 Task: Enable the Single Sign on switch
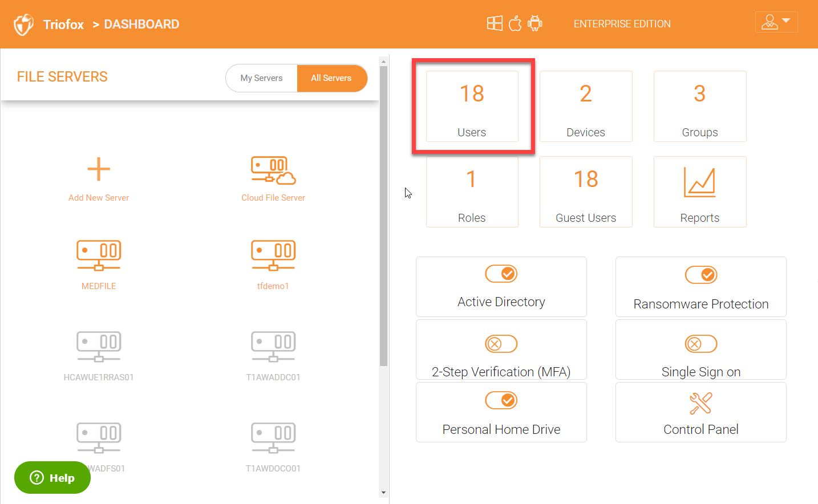tap(701, 344)
